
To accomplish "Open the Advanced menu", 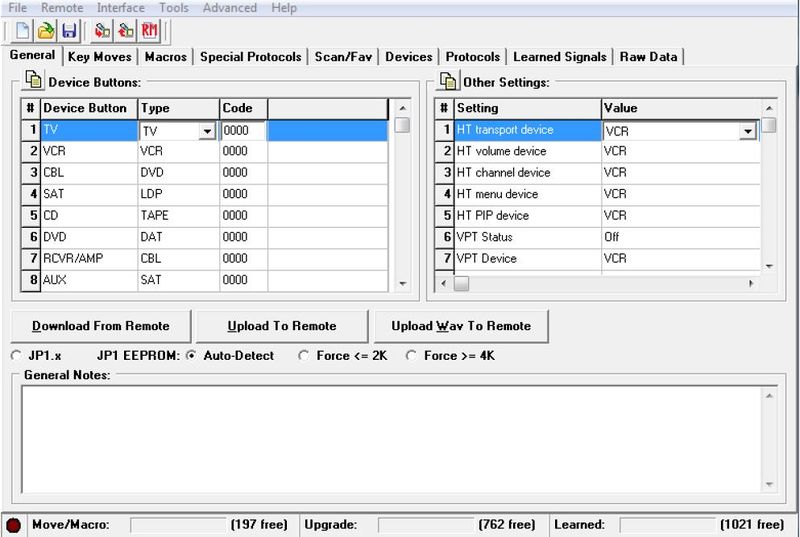I will pos(229,8).
